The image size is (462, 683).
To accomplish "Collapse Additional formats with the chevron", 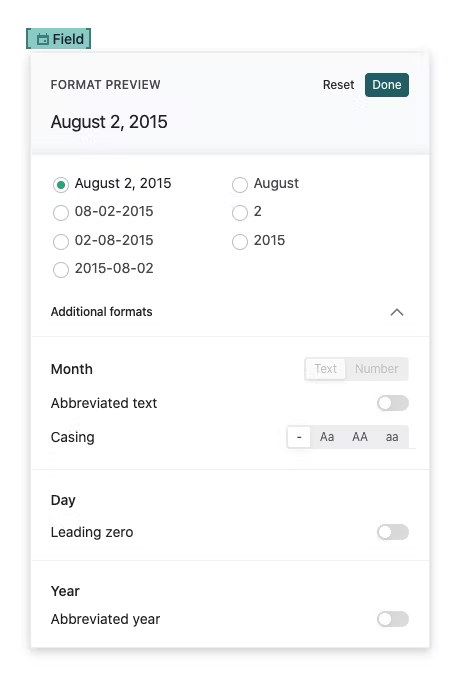I will click(397, 312).
